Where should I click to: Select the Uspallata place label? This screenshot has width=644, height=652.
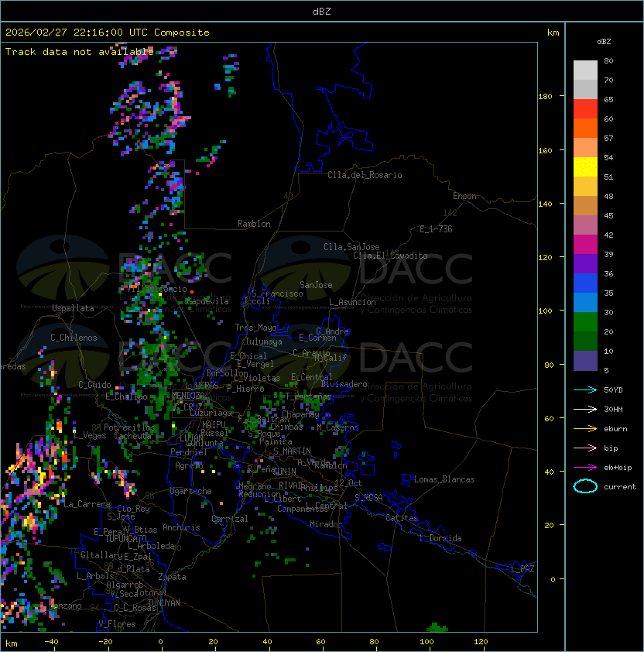[x=73, y=308]
